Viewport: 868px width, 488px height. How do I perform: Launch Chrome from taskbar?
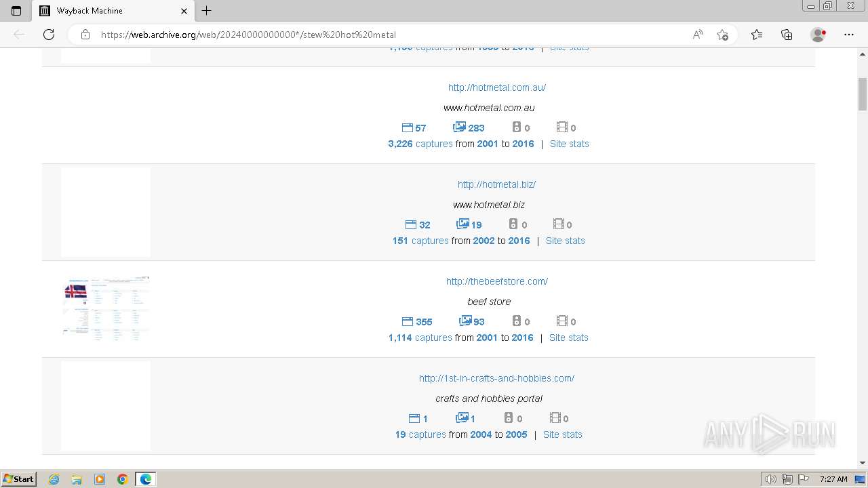click(x=123, y=479)
